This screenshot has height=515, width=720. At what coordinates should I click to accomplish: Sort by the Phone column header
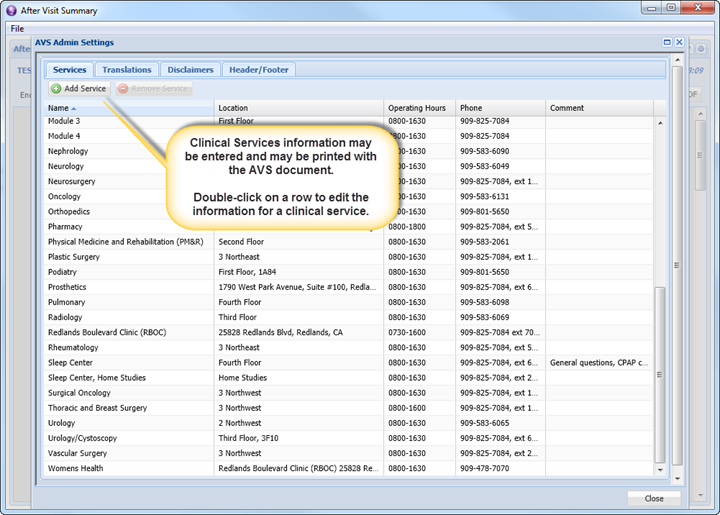click(501, 108)
